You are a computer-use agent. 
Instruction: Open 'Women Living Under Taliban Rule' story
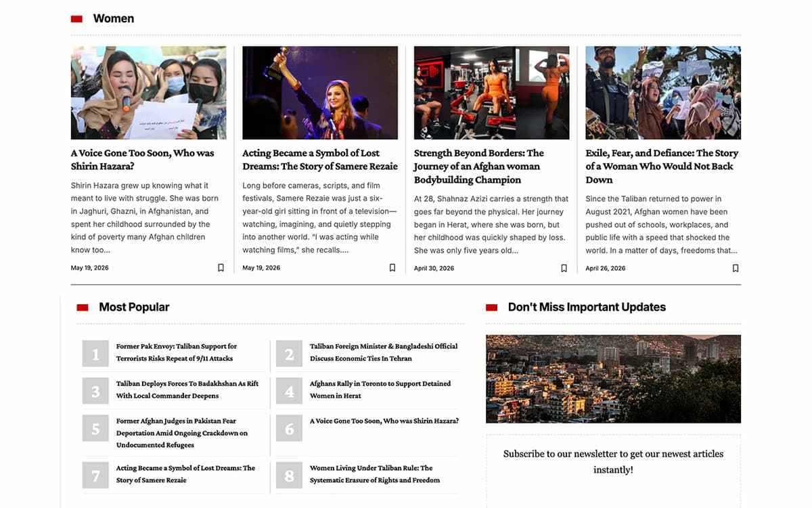point(375,474)
